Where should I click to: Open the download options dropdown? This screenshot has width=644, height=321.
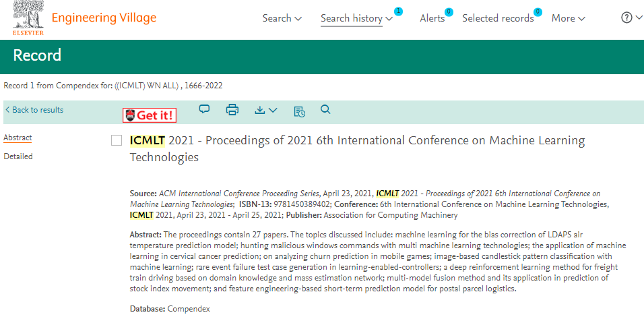tap(266, 110)
